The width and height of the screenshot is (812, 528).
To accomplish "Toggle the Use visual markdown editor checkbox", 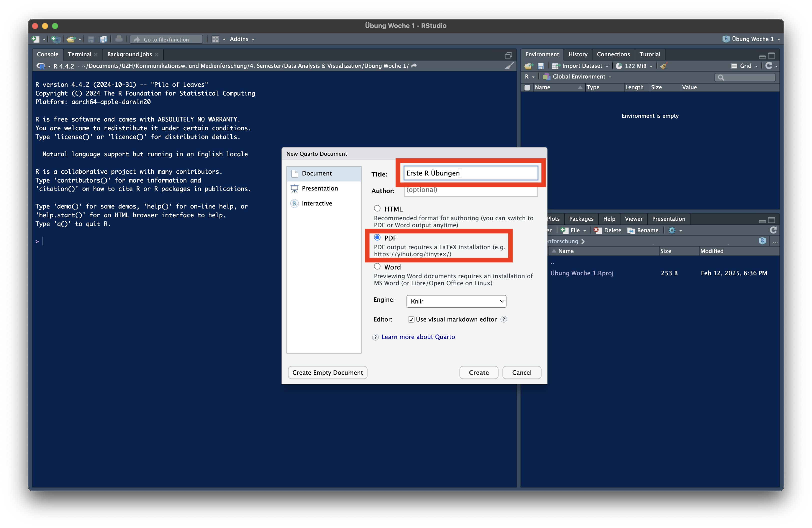I will pyautogui.click(x=411, y=319).
